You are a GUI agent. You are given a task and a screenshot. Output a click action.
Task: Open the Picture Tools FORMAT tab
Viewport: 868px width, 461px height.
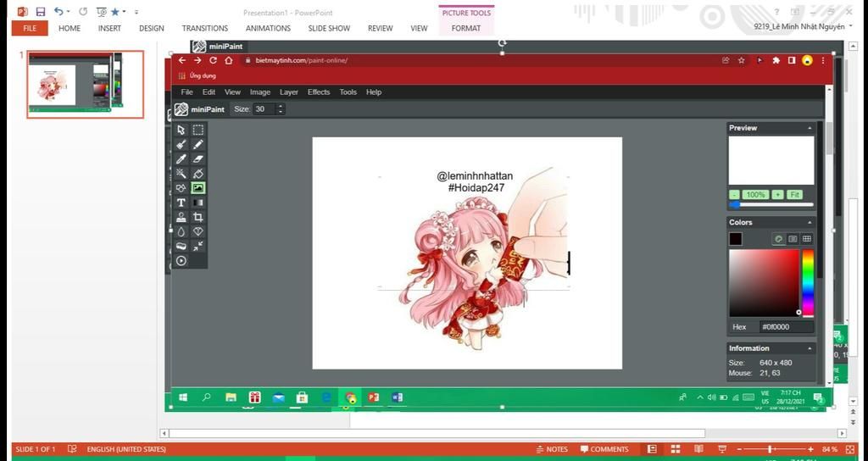point(466,28)
